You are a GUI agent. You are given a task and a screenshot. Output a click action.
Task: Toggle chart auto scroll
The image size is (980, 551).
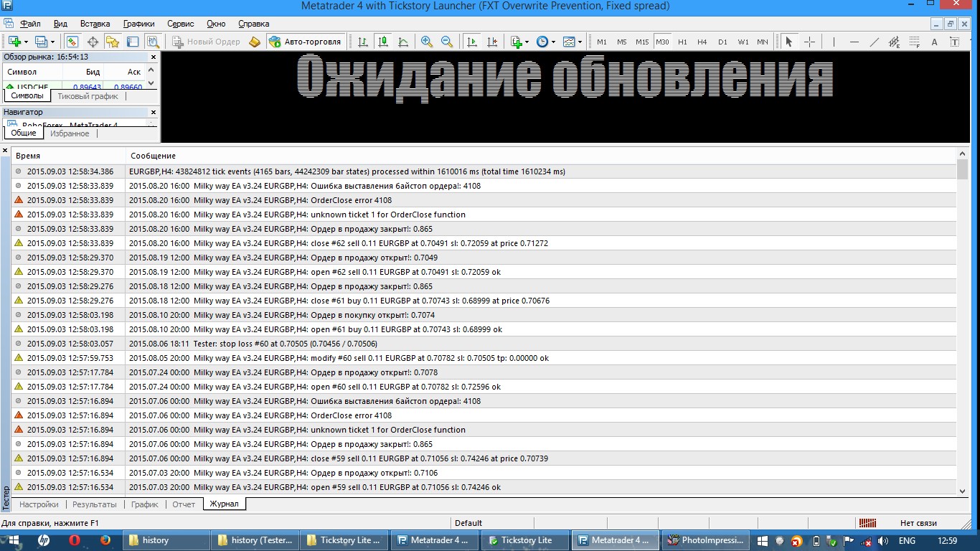(471, 42)
